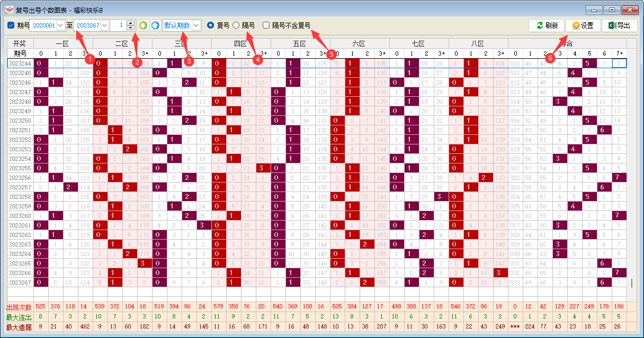Click the blue up arrow icon
644x338 pixels.
[x=155, y=25]
